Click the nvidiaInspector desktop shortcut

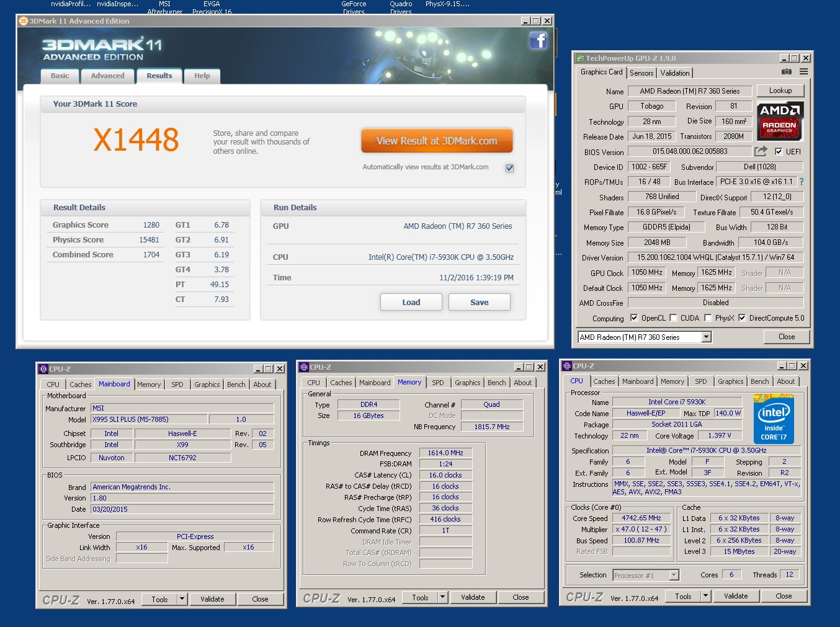118,4
